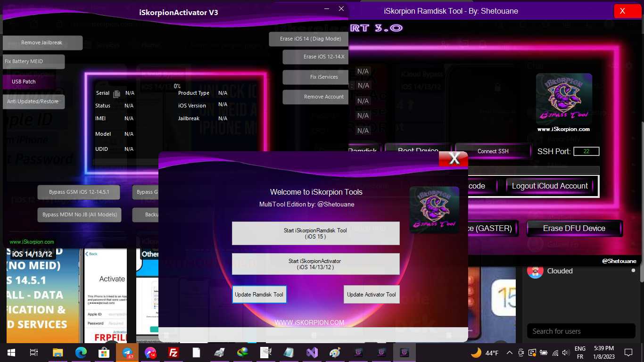Click Fix Battery MEID button
This screenshot has height=362, width=644.
pyautogui.click(x=33, y=61)
